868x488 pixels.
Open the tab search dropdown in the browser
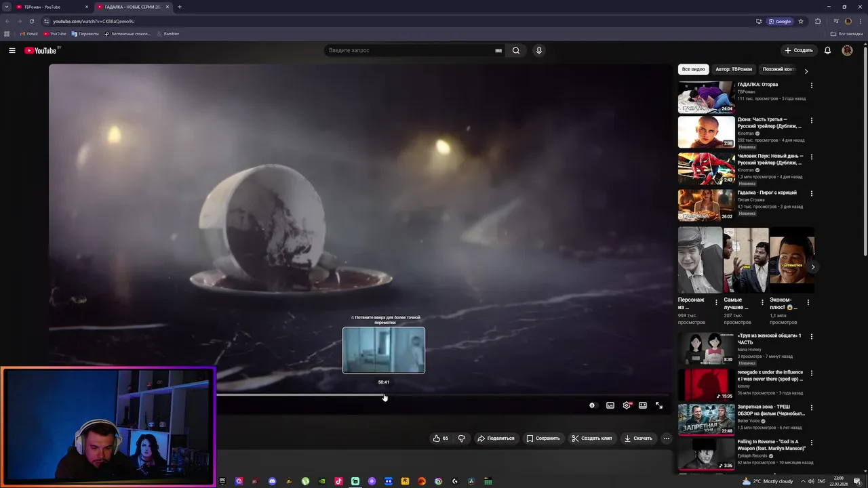pos(6,7)
